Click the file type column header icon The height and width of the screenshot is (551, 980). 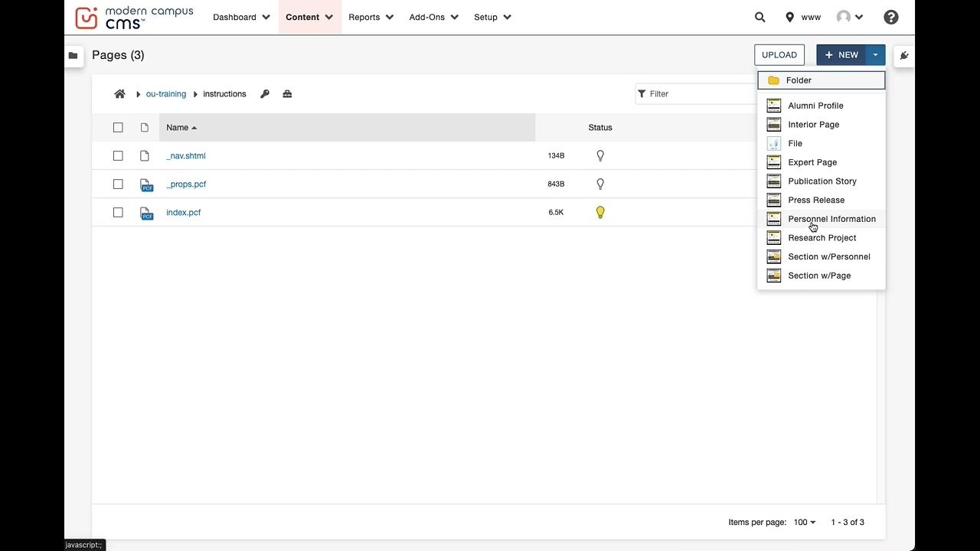pos(145,128)
